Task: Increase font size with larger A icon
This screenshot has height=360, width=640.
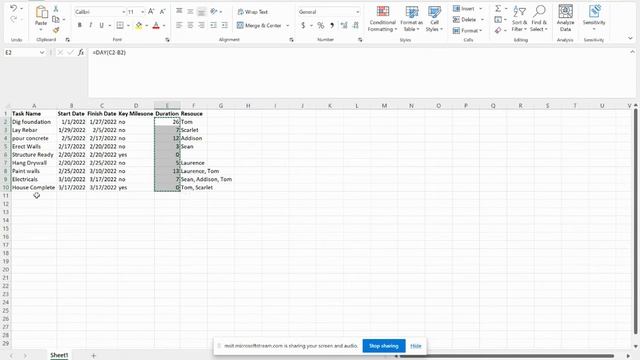Action: pyautogui.click(x=151, y=12)
